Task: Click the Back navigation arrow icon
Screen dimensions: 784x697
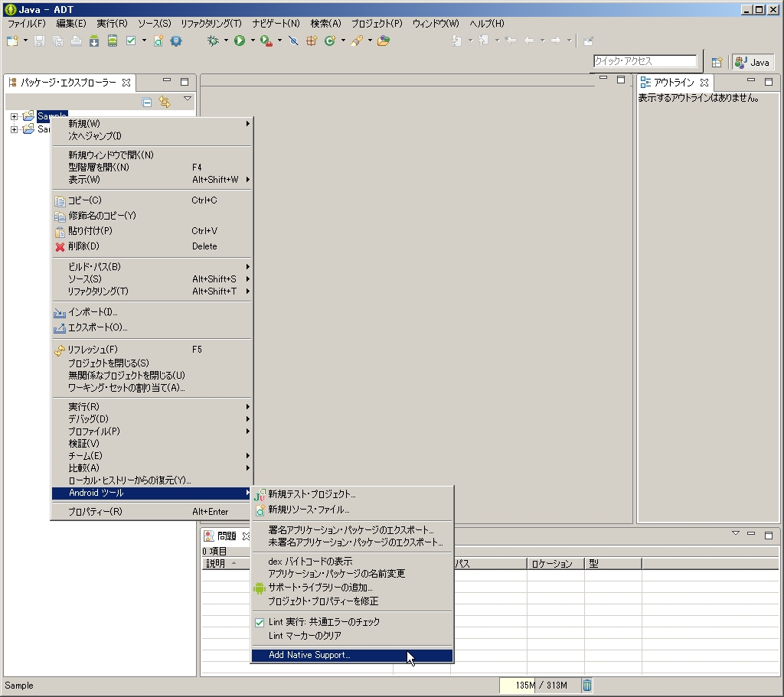Action: pyautogui.click(x=528, y=41)
